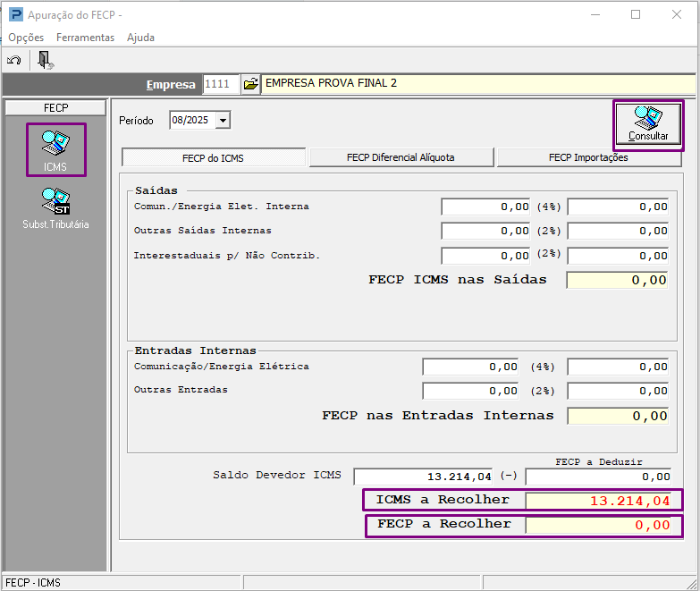Switch to FECP Importações tab

point(588,157)
